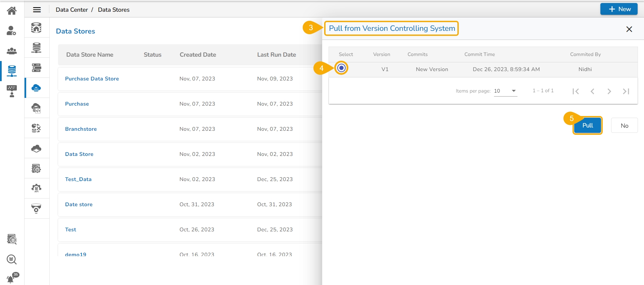Open the home icon in left sidebar
Image resolution: width=644 pixels, height=285 pixels.
pos(12,11)
